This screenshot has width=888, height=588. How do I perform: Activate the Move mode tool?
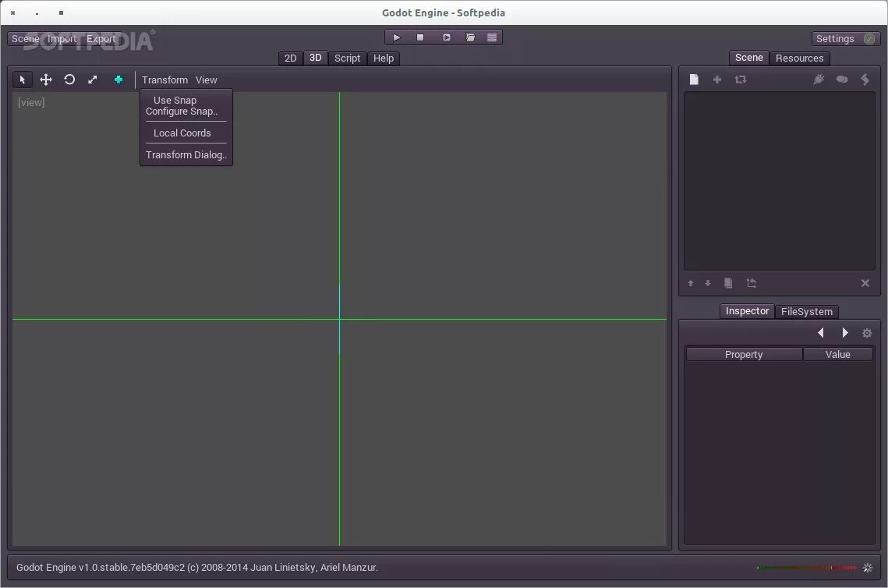(x=46, y=80)
